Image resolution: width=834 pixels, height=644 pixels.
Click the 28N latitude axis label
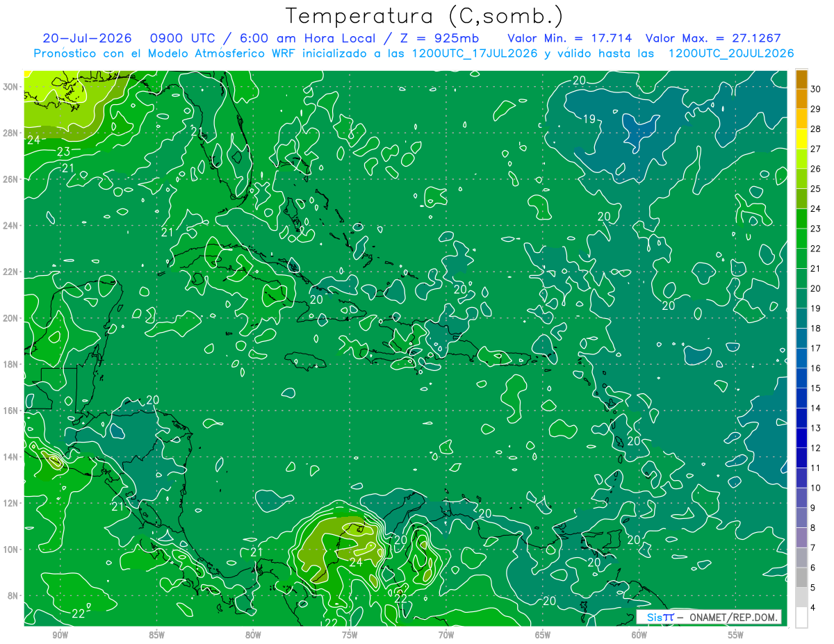pyautogui.click(x=10, y=133)
